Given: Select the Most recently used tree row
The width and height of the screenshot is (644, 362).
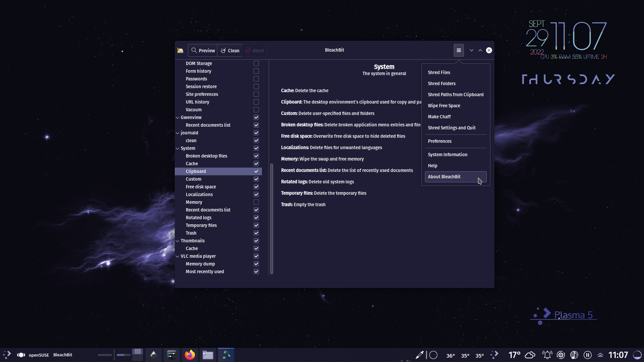Looking at the screenshot, I should 218,271.
